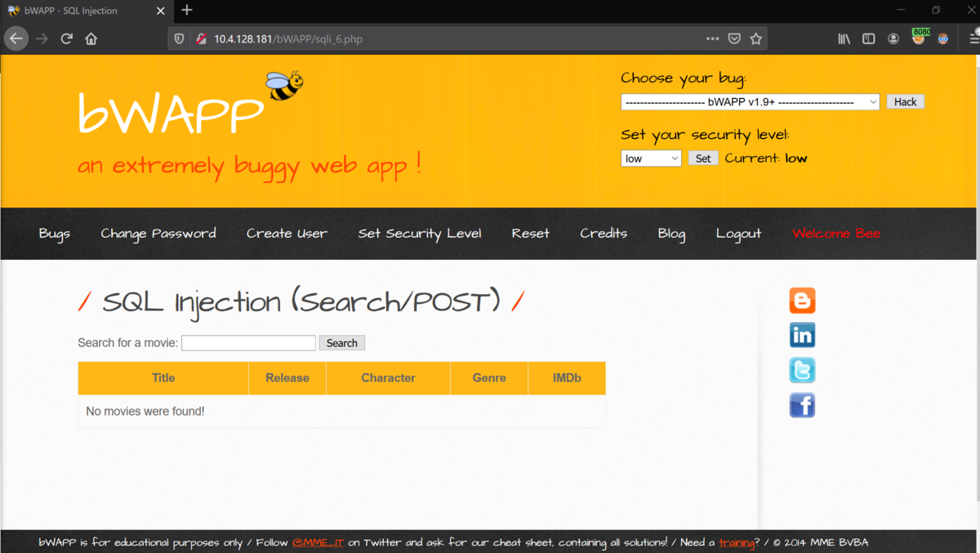Save the page to Pocket
980x553 pixels.
[734, 38]
